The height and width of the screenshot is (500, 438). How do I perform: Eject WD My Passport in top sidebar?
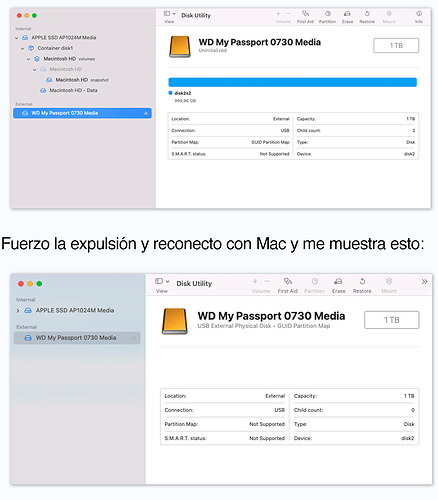coord(146,114)
